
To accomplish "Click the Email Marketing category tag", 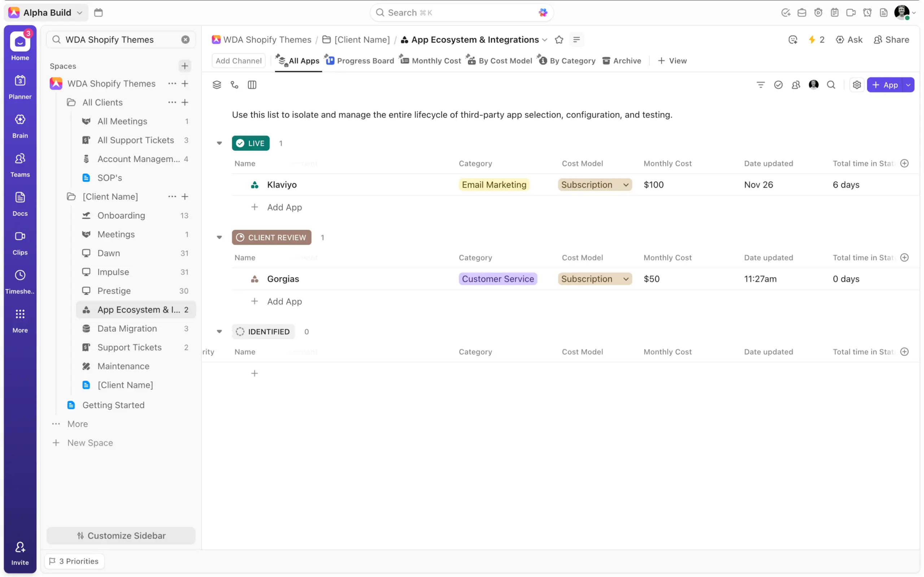I will pyautogui.click(x=494, y=185).
